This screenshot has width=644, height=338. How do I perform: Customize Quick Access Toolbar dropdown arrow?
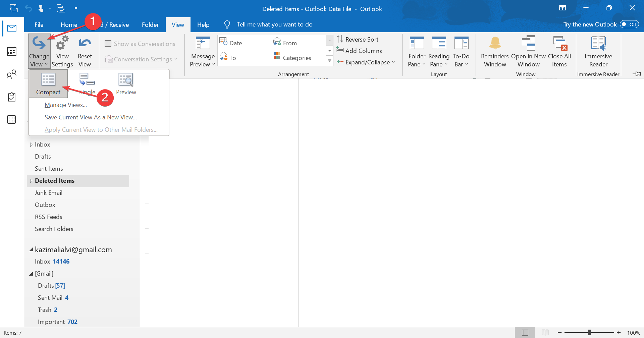76,8
